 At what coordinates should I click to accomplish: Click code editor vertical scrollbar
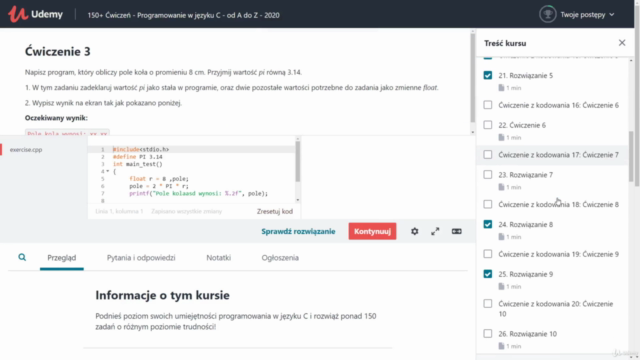coord(298,162)
